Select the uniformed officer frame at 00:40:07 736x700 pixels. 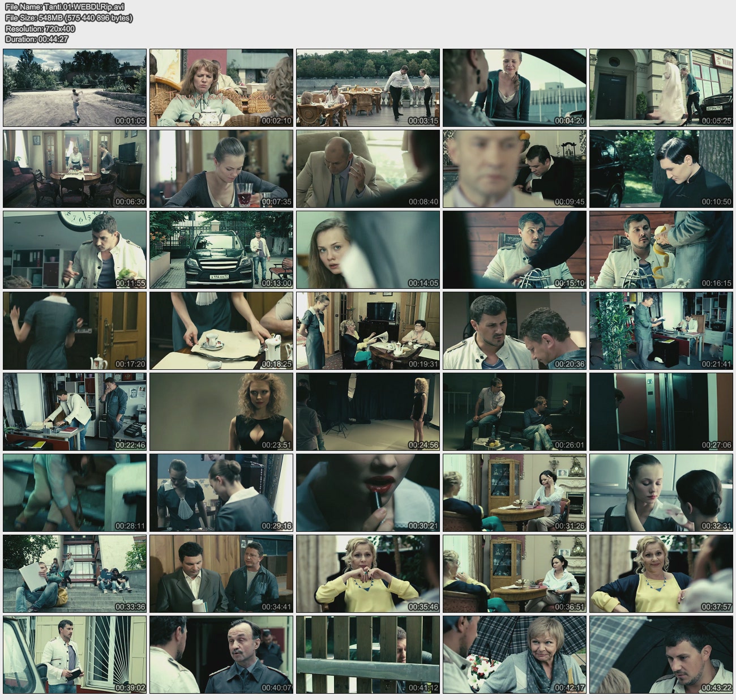tap(221, 655)
